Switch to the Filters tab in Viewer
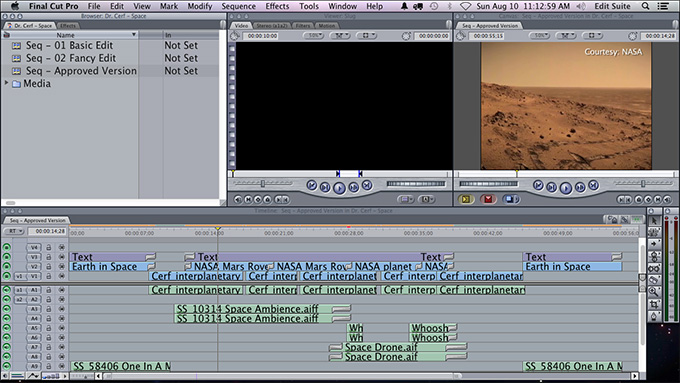The width and height of the screenshot is (680, 383). [303, 26]
